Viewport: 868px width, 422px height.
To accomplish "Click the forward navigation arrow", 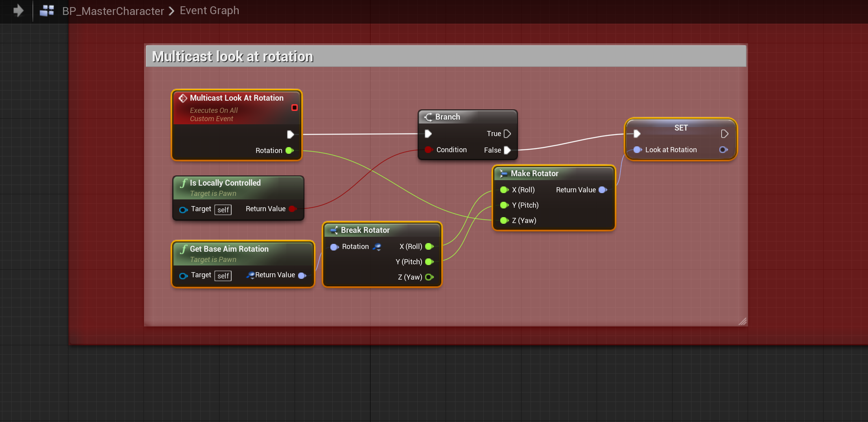I will (x=18, y=11).
